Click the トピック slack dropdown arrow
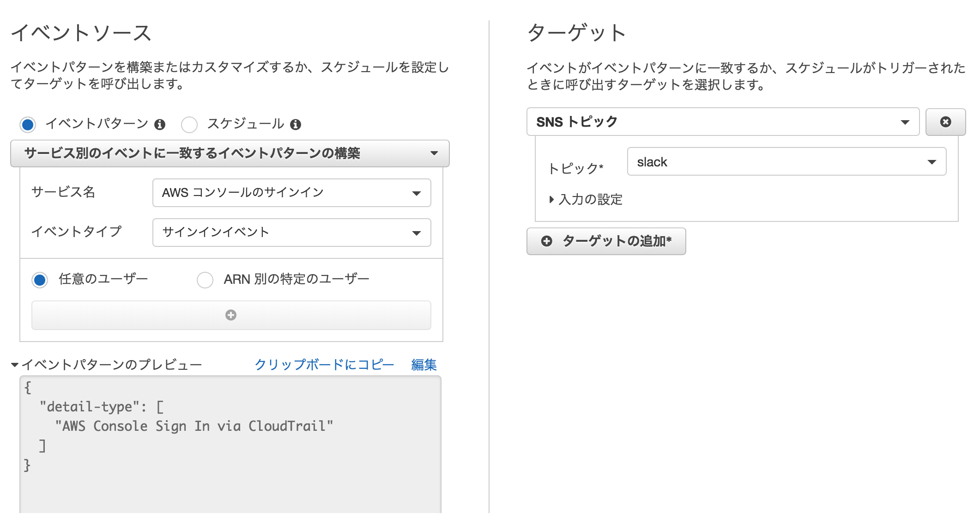 (x=933, y=164)
